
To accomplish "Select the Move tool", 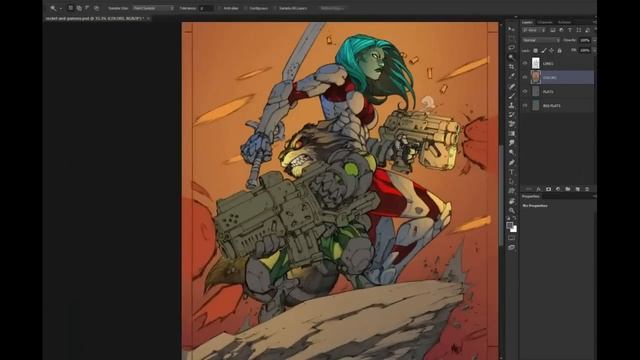I will pos(511,29).
